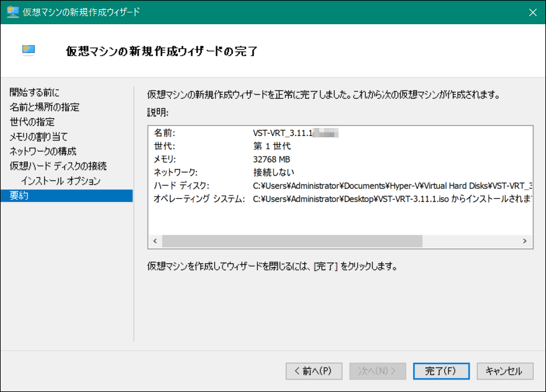Click the virtual machine icon beside the heading
546x392 pixels.
pos(29,50)
